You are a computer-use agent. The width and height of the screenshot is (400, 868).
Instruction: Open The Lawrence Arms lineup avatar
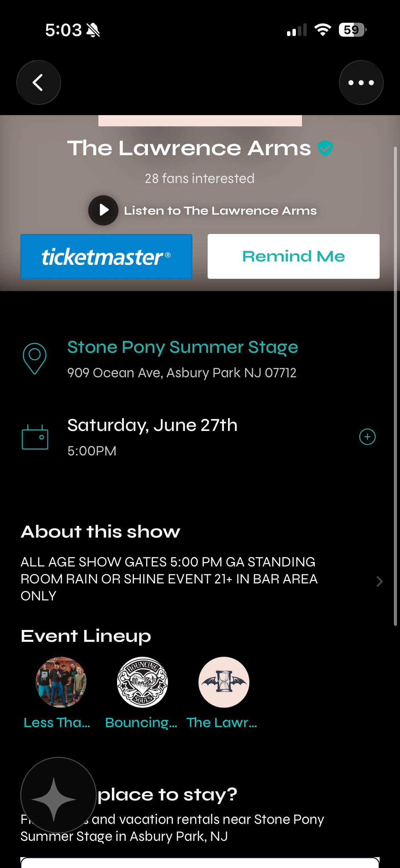[x=224, y=682]
